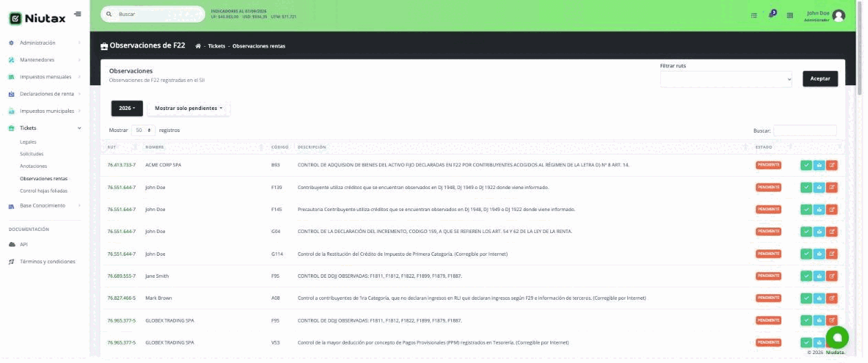Click the search magnifier icon
This screenshot has width=868, height=363.
click(109, 14)
